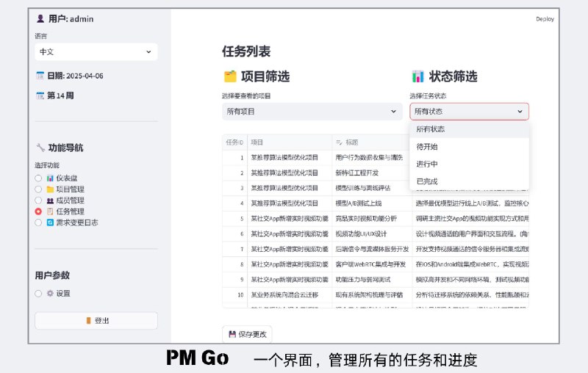Click the cell 视频功能UI/UX设计
The height and width of the screenshot is (373, 588).
[372, 233]
